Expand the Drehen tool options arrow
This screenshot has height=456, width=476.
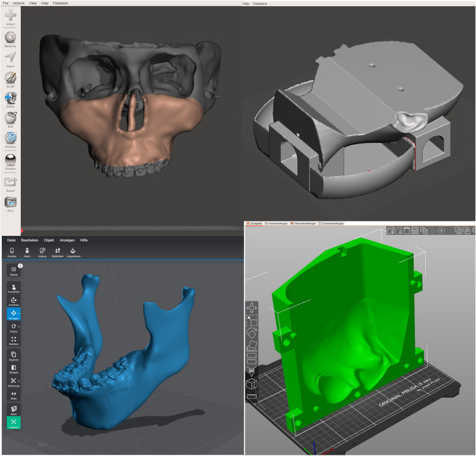point(20,327)
